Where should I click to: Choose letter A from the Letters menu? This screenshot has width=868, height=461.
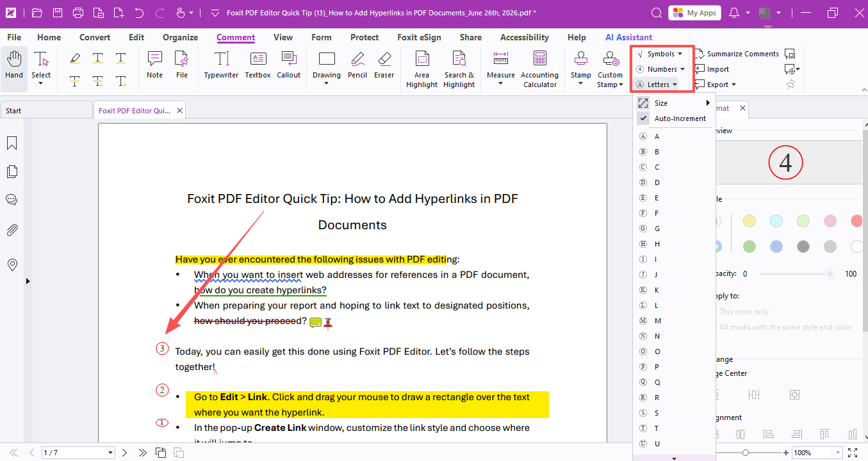click(x=673, y=136)
